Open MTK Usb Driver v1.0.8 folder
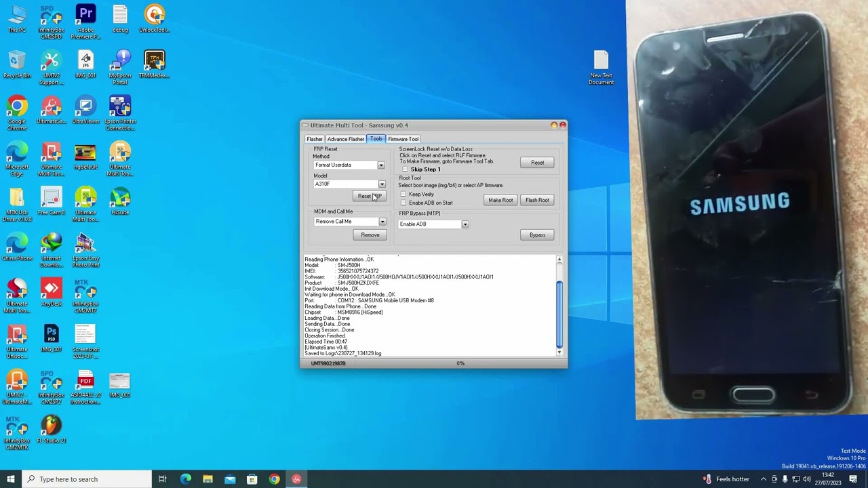Image resolution: width=868 pixels, height=488 pixels. pyautogui.click(x=17, y=204)
